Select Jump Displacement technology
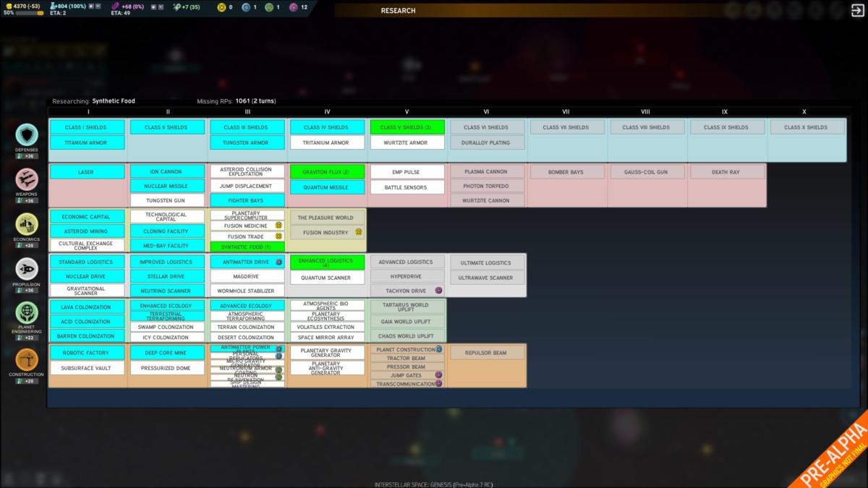Viewport: 868px width, 488px height. (x=247, y=186)
